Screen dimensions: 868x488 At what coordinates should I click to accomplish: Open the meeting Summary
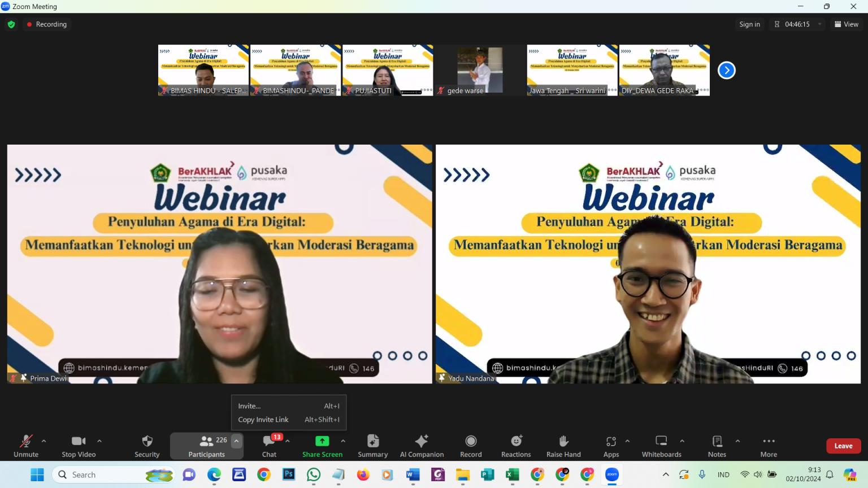click(x=372, y=446)
